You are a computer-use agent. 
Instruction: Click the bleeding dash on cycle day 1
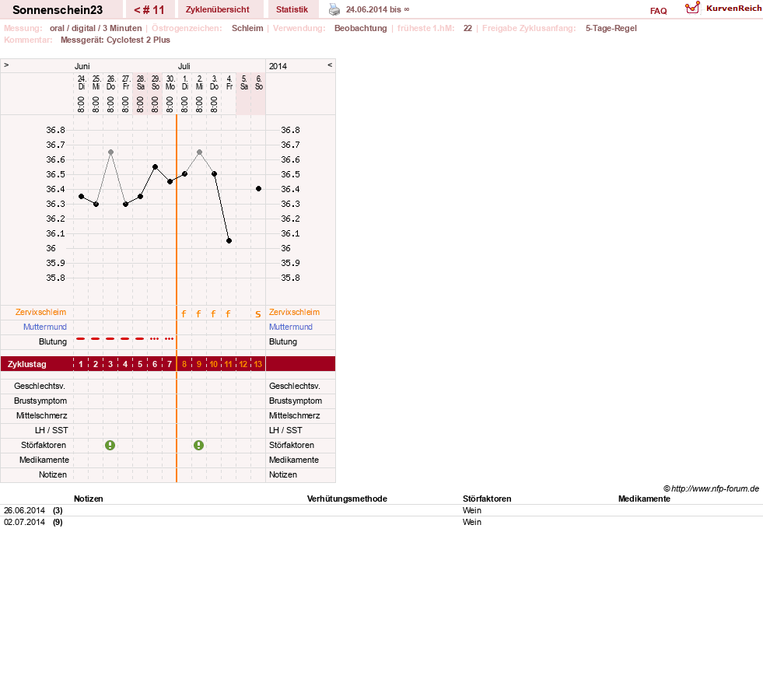point(81,338)
